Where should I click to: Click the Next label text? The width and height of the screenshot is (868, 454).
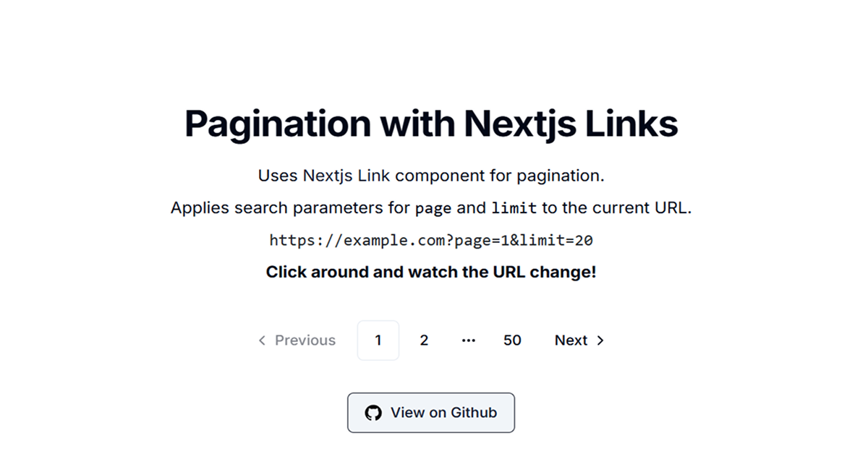coord(571,340)
